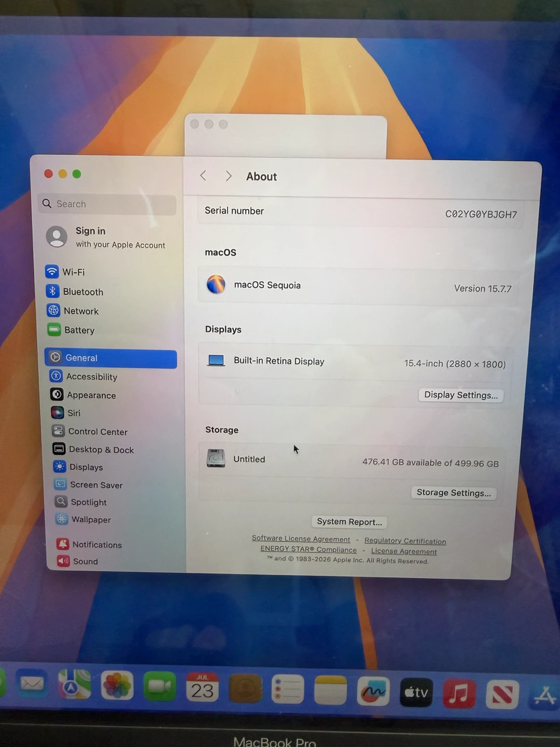Open App Store from the Dock

pos(544,695)
